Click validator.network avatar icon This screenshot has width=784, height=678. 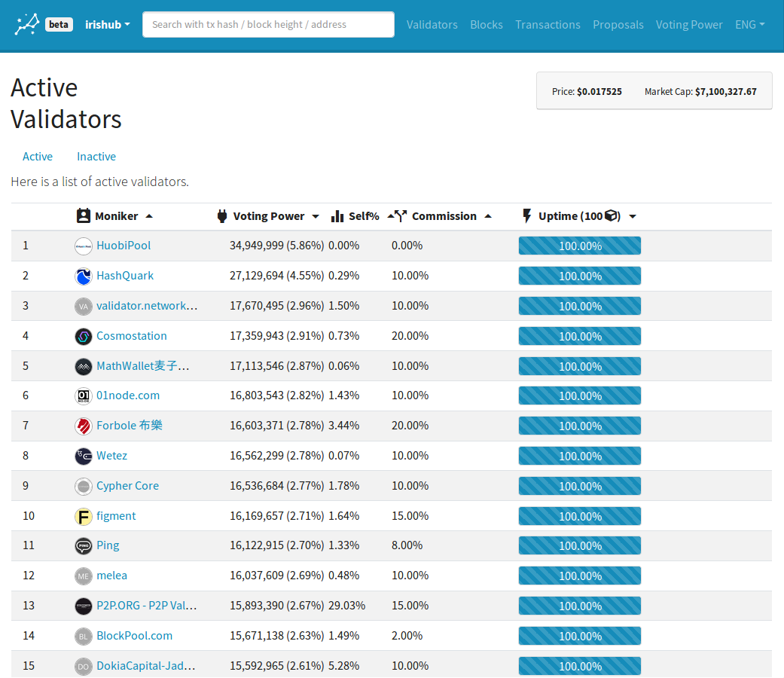[x=84, y=306]
